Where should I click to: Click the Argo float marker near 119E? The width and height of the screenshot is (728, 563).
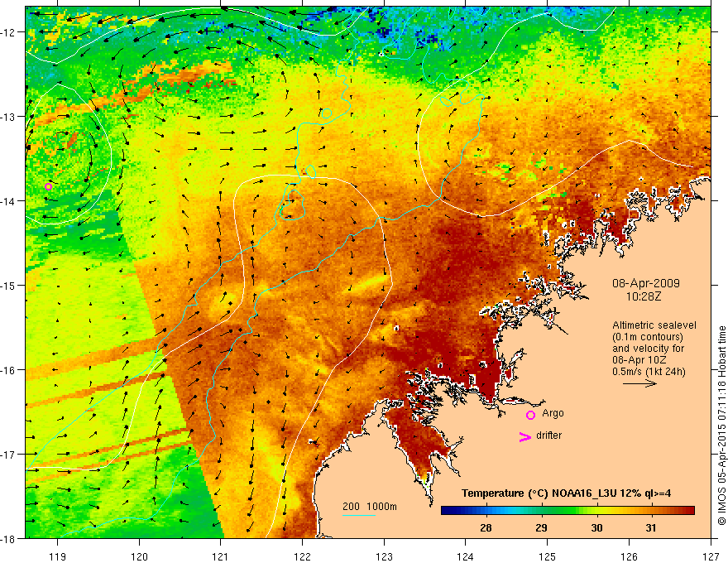[48, 187]
